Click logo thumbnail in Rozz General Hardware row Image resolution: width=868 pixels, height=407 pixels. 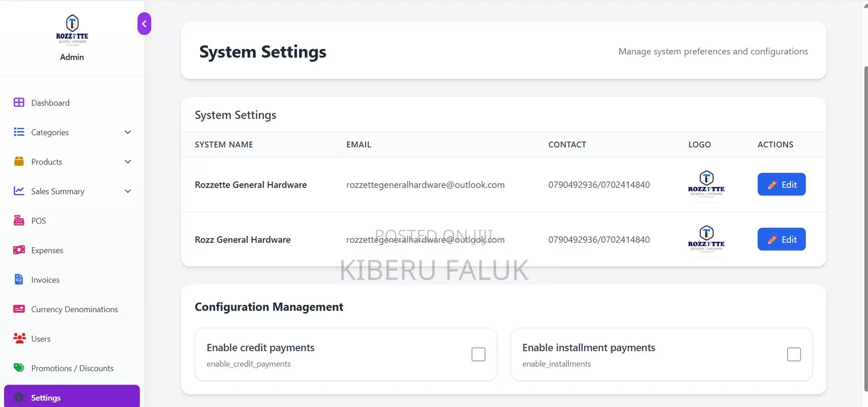point(706,239)
